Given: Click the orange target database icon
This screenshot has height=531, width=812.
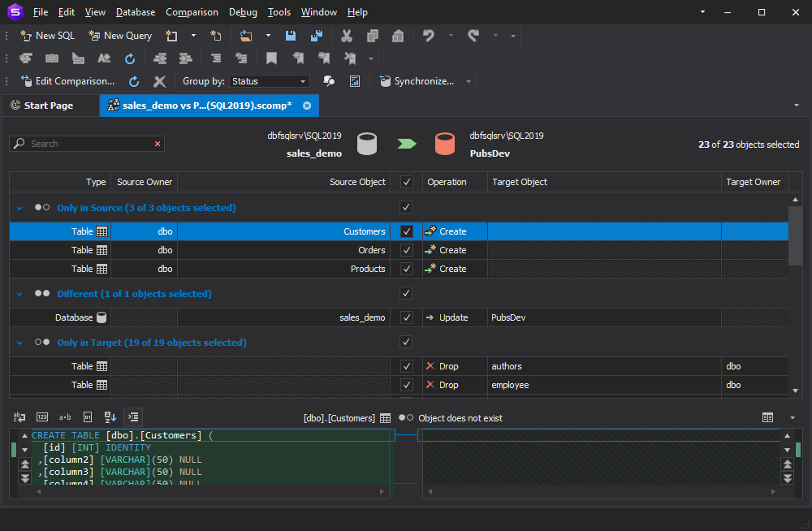Looking at the screenshot, I should point(445,144).
